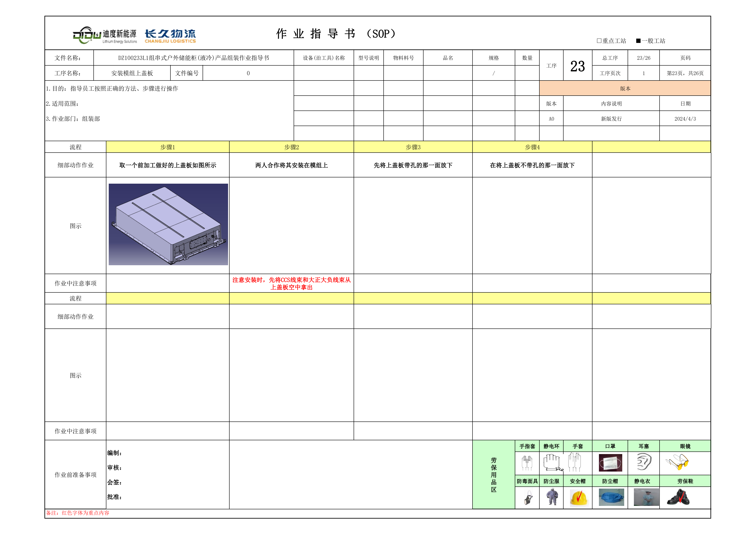The height and width of the screenshot is (535, 756).
Task: Click the battery module cover 3D image
Action: (168, 224)
